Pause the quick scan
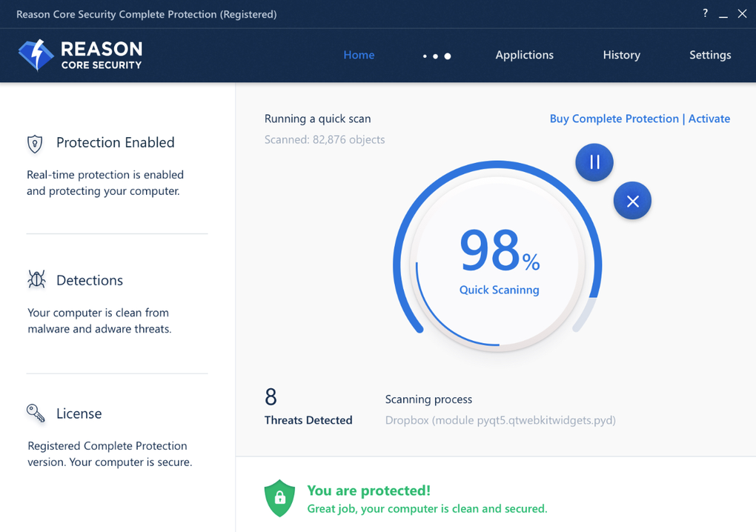 pos(594,162)
